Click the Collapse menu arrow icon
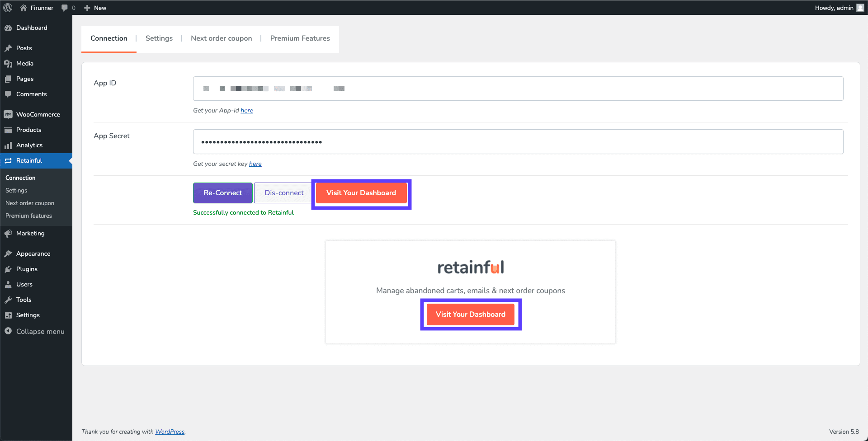 (x=8, y=331)
